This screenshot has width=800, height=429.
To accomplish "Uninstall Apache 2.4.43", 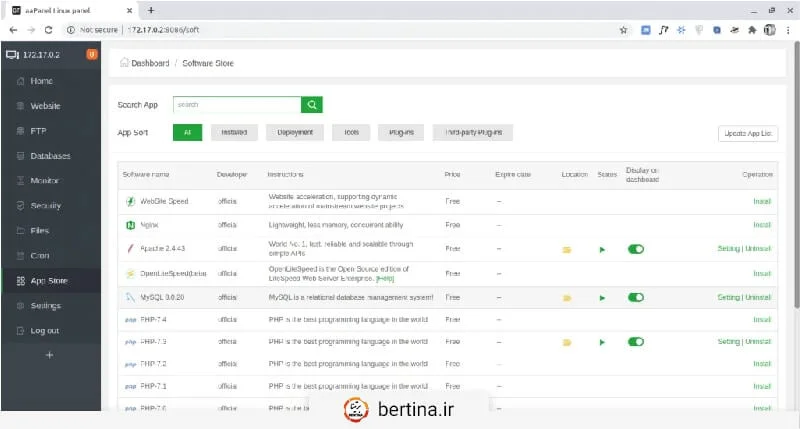I will pos(758,249).
